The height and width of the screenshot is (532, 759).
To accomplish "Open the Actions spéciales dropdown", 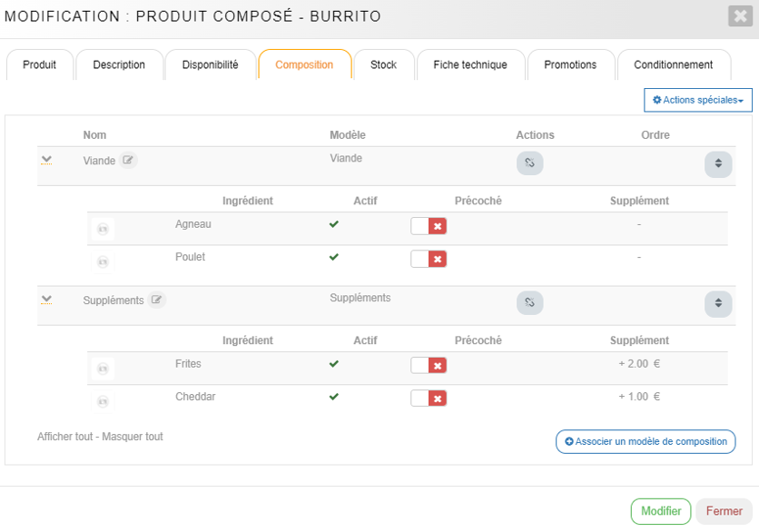I will pyautogui.click(x=697, y=100).
